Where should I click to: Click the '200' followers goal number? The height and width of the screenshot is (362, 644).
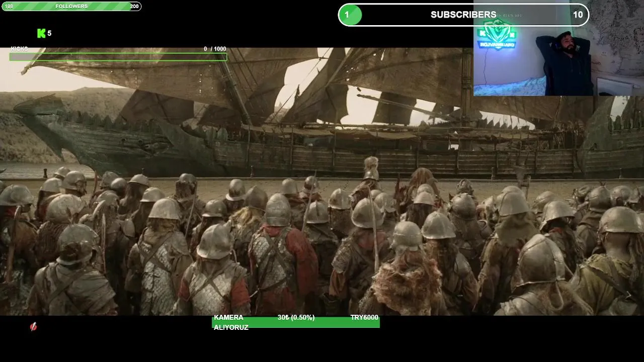(x=134, y=7)
